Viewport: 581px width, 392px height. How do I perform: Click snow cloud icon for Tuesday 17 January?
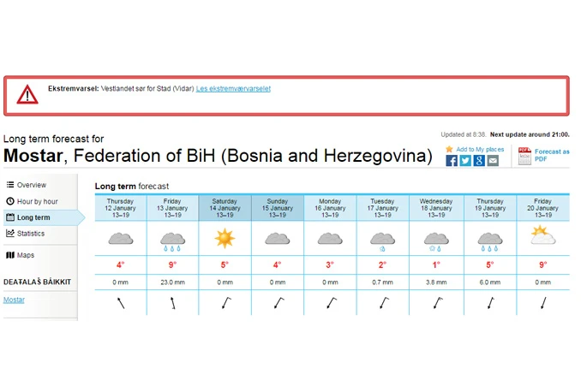tap(383, 241)
